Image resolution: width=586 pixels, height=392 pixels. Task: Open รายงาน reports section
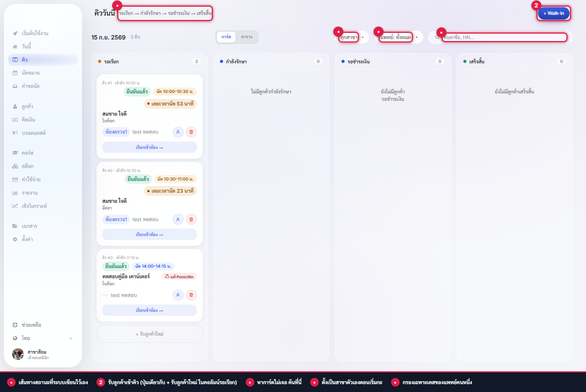(43, 193)
